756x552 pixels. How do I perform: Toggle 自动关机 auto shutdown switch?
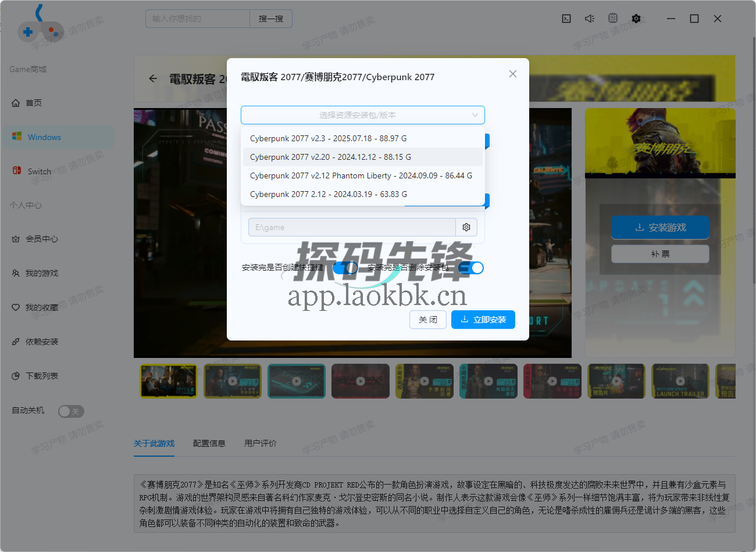tap(71, 411)
